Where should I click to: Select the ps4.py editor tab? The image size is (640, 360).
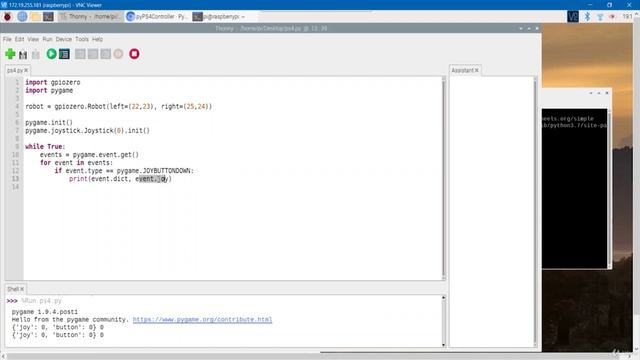pos(15,71)
